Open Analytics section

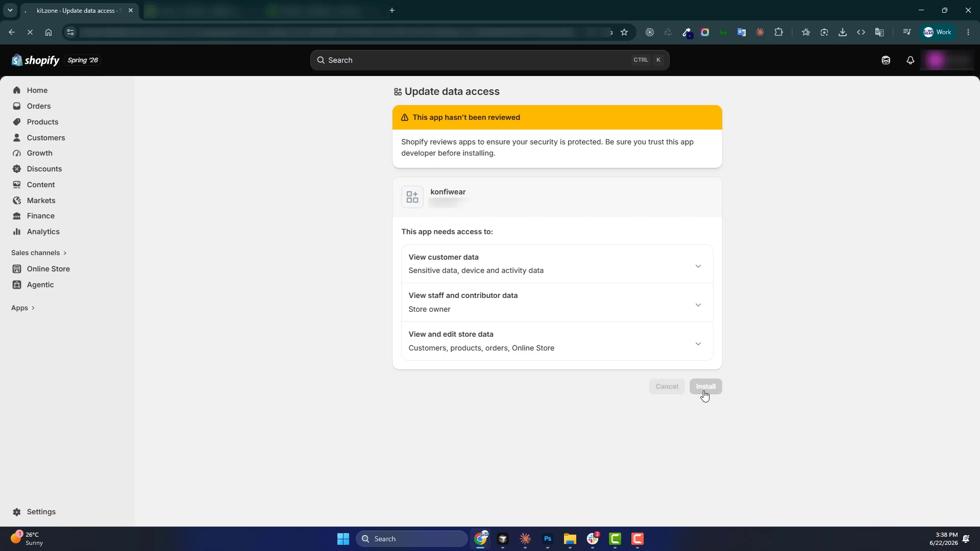pos(43,232)
